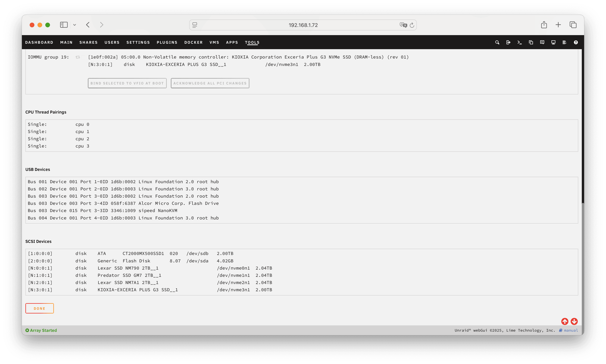Open the web terminal icon
This screenshot has width=606, height=364.
coord(519,43)
